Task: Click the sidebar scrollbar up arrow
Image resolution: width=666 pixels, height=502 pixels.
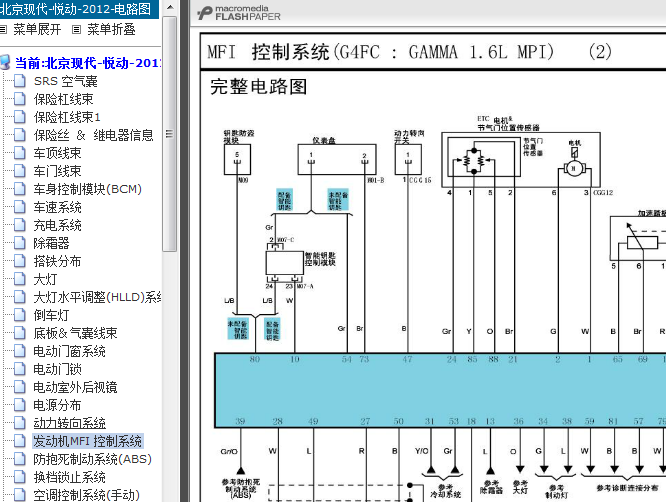Action: point(169,7)
